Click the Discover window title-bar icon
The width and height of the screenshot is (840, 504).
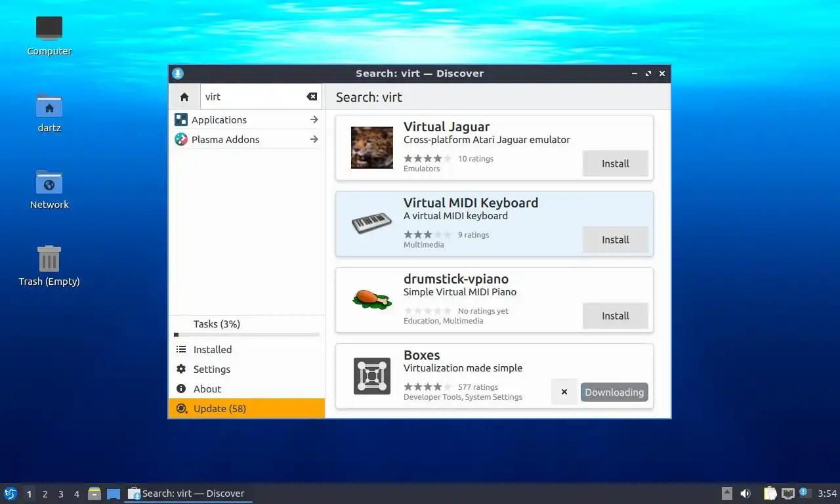[178, 73]
